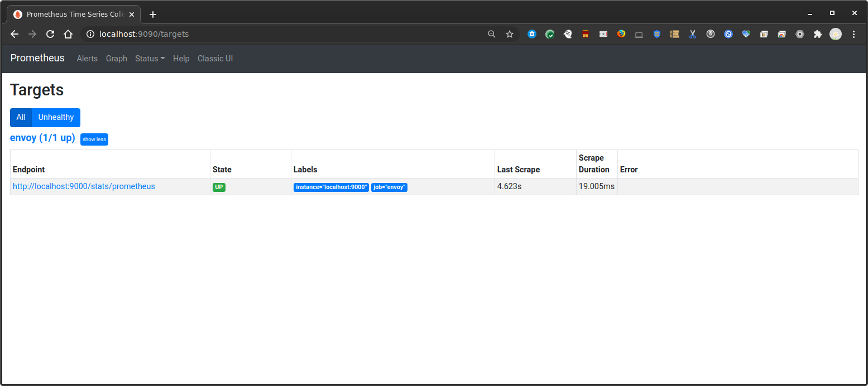View site information icon in the address bar

[x=90, y=34]
